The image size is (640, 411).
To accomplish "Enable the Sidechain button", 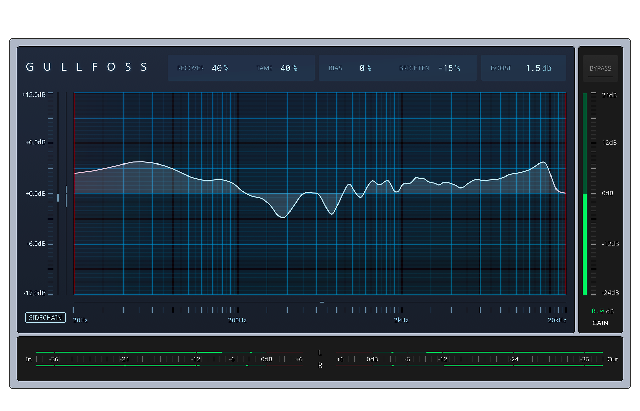I will tap(45, 317).
